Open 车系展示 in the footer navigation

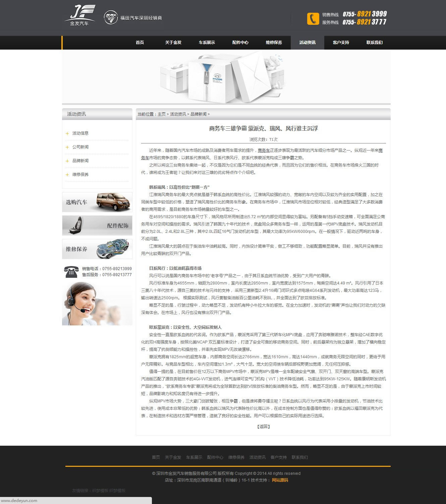[194, 457]
